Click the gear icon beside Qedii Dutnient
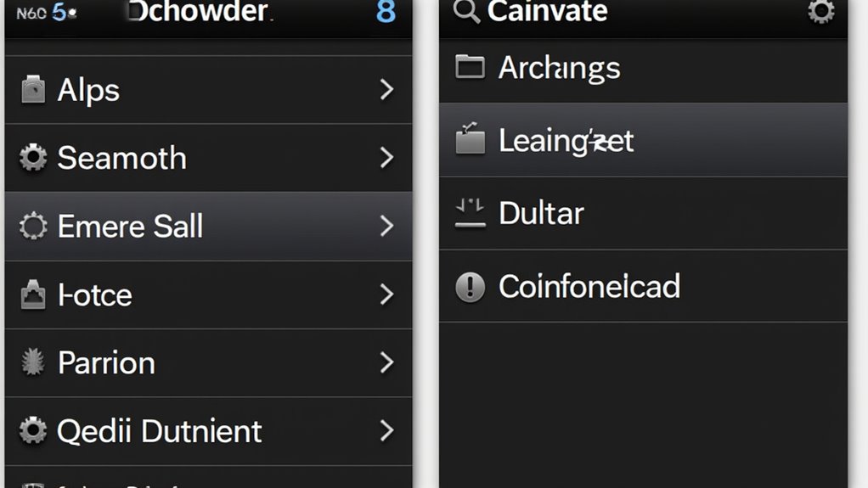This screenshot has height=488, width=868. [33, 431]
